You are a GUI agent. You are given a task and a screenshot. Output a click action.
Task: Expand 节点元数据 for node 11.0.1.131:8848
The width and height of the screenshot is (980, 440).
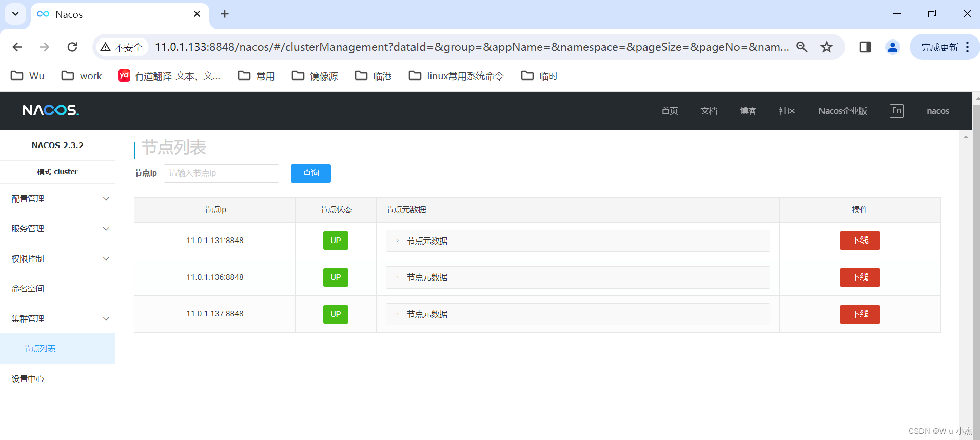[x=578, y=241]
